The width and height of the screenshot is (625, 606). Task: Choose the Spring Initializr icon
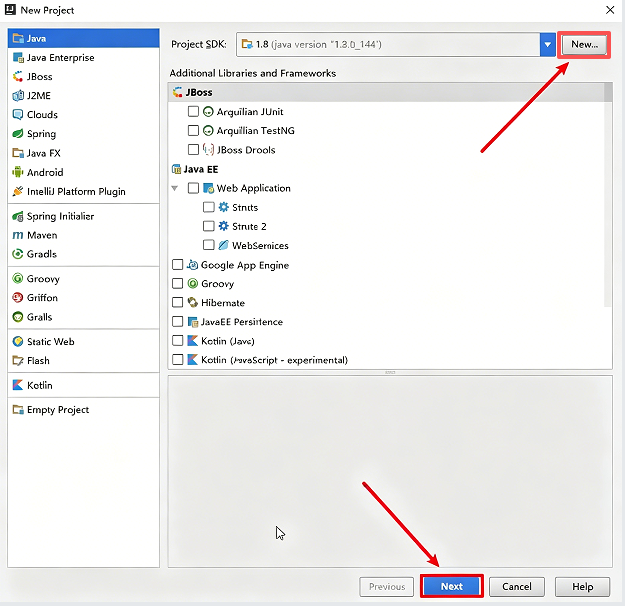(18, 216)
